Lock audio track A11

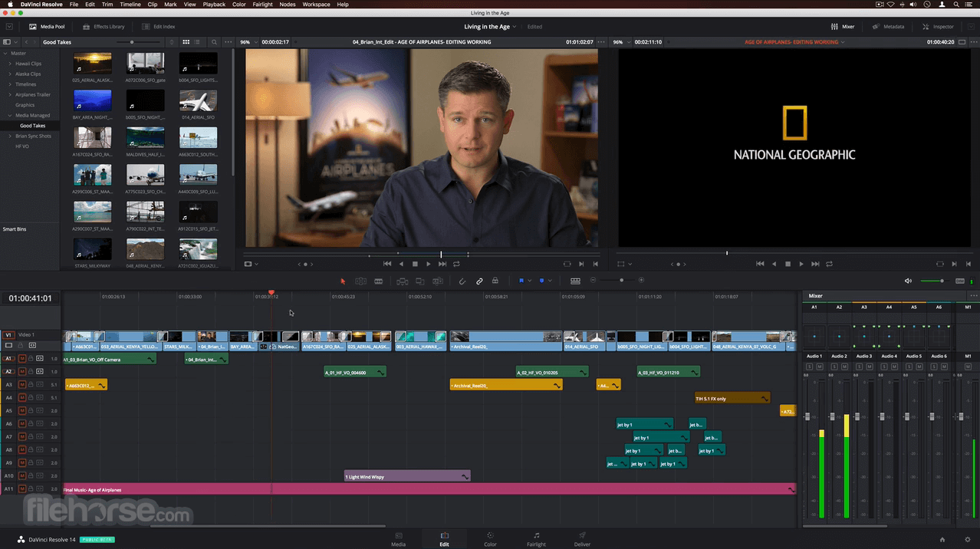click(x=31, y=489)
